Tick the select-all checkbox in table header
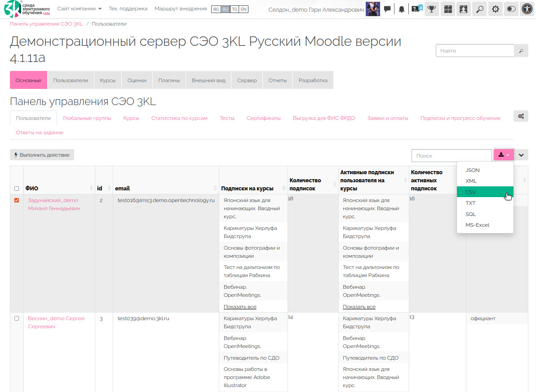The width and height of the screenshot is (536, 392). click(17, 189)
